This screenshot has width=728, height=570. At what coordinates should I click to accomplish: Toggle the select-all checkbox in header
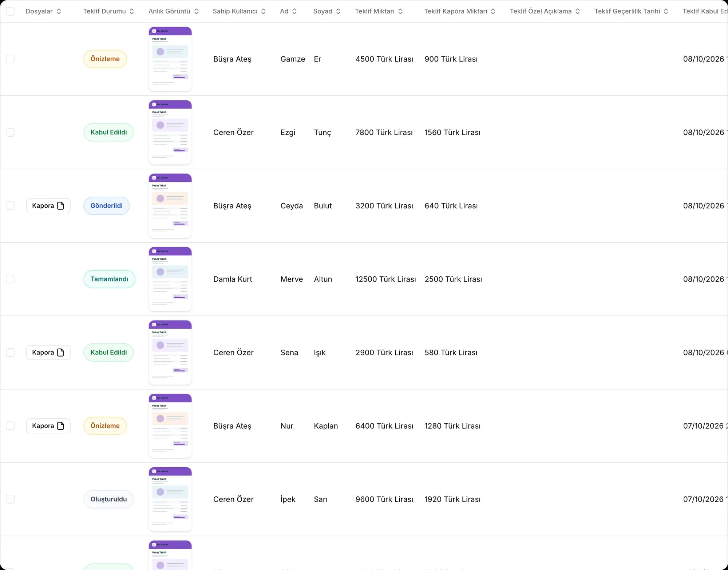point(10,11)
